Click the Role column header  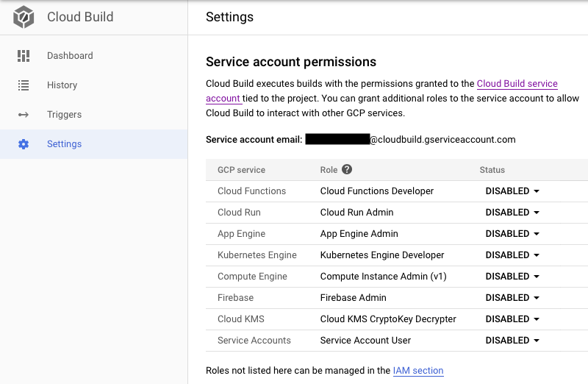tap(329, 170)
